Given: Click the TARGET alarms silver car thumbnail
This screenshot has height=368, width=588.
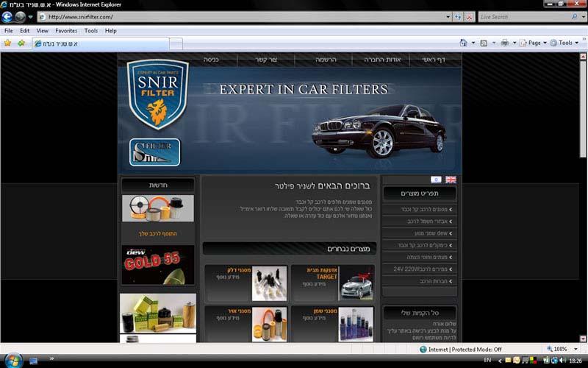Looking at the screenshot, I should [356, 283].
